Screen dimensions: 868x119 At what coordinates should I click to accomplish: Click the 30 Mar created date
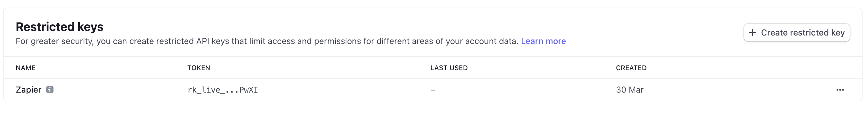tap(630, 90)
